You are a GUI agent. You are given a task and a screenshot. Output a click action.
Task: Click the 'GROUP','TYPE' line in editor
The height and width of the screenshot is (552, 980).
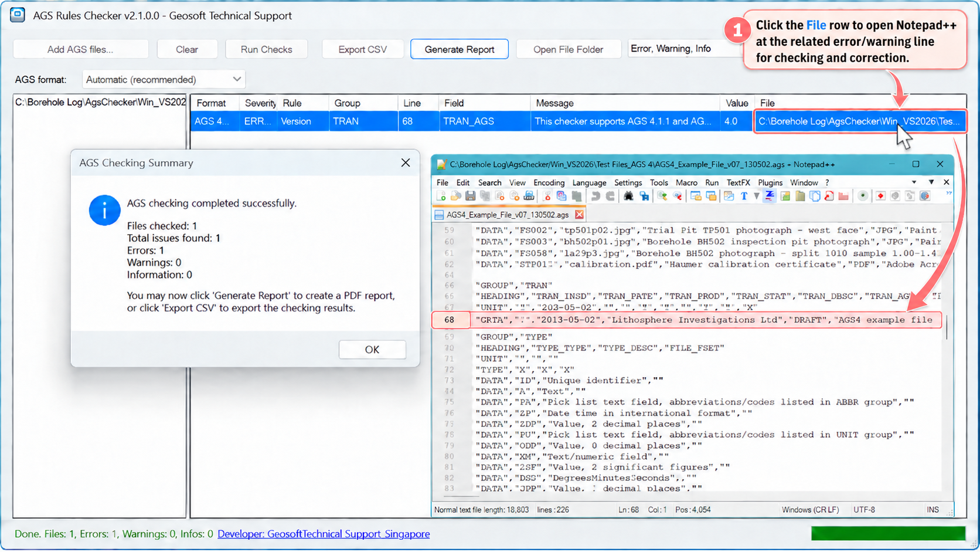coord(514,337)
